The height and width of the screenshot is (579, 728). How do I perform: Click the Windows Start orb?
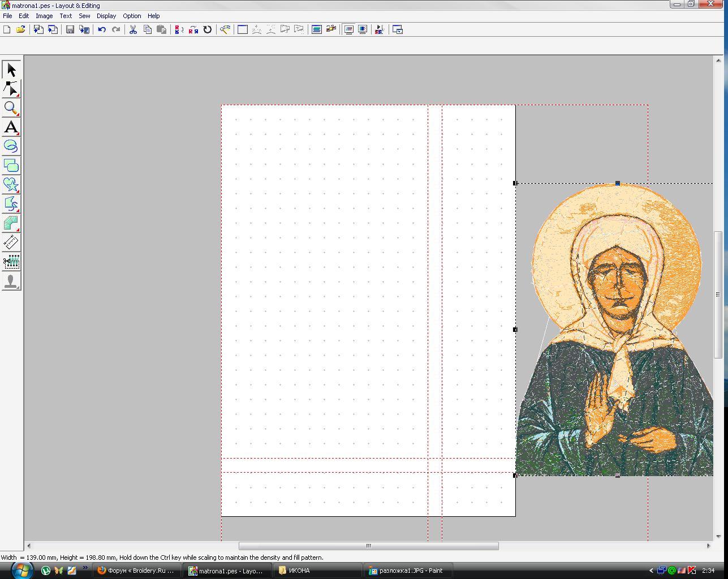pyautogui.click(x=21, y=570)
